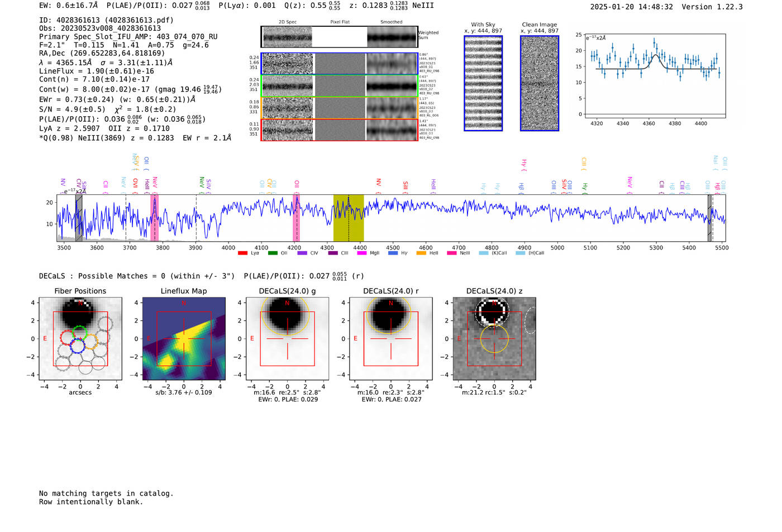Open the emission line Gaussian fit plot
Viewport: 782px width, 532px height.
tap(655, 76)
